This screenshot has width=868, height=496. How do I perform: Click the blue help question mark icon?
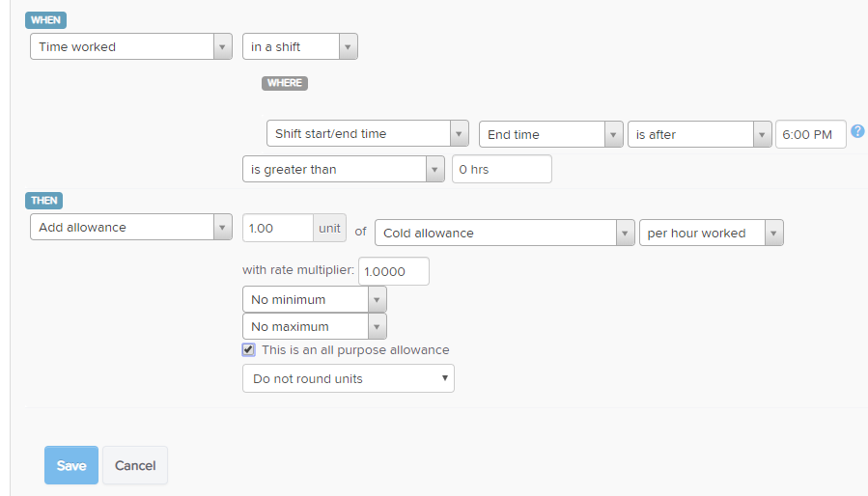pos(857,131)
